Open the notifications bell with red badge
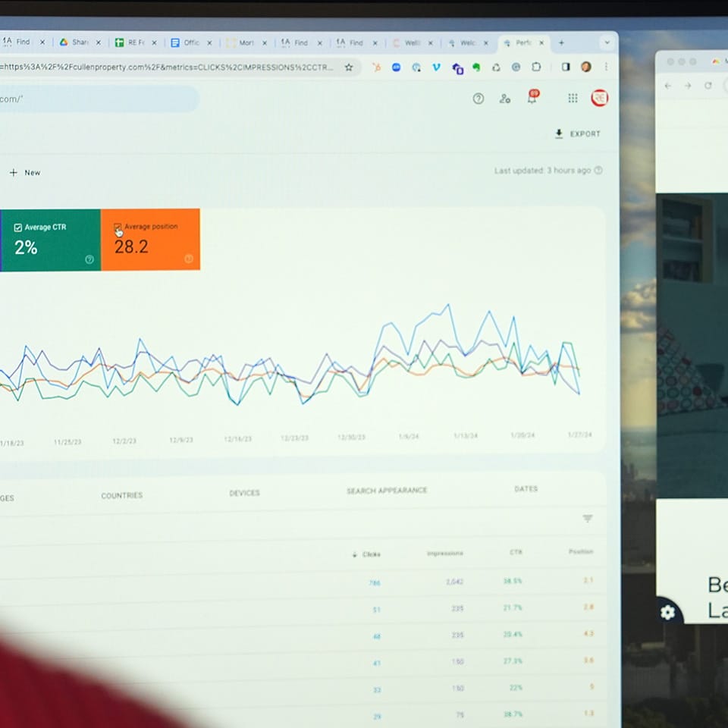The width and height of the screenshot is (728, 728). click(532, 96)
